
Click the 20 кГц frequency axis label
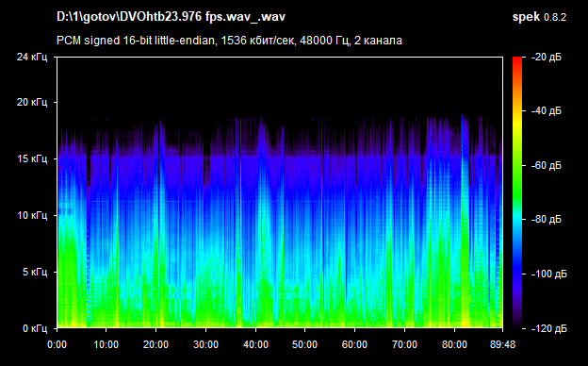coord(32,102)
